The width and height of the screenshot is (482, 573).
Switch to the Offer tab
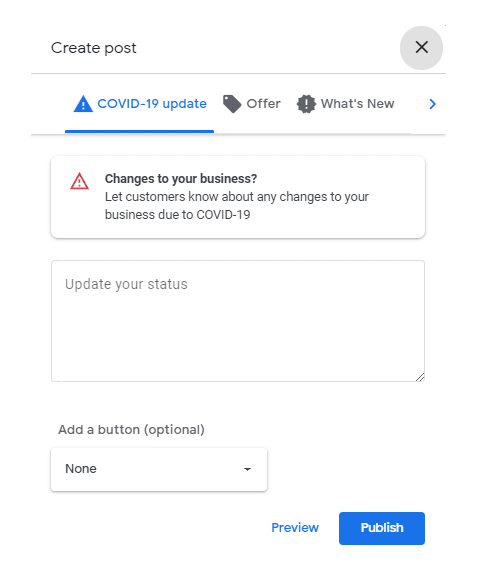(252, 104)
